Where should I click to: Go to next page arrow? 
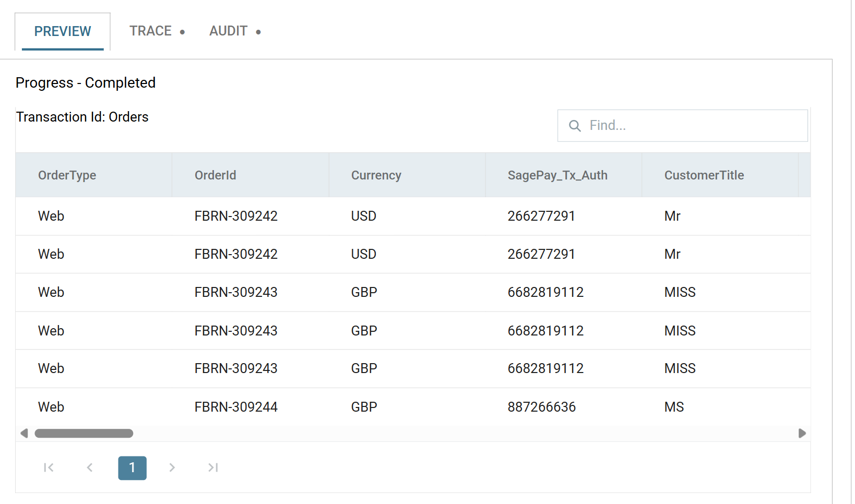[172, 467]
